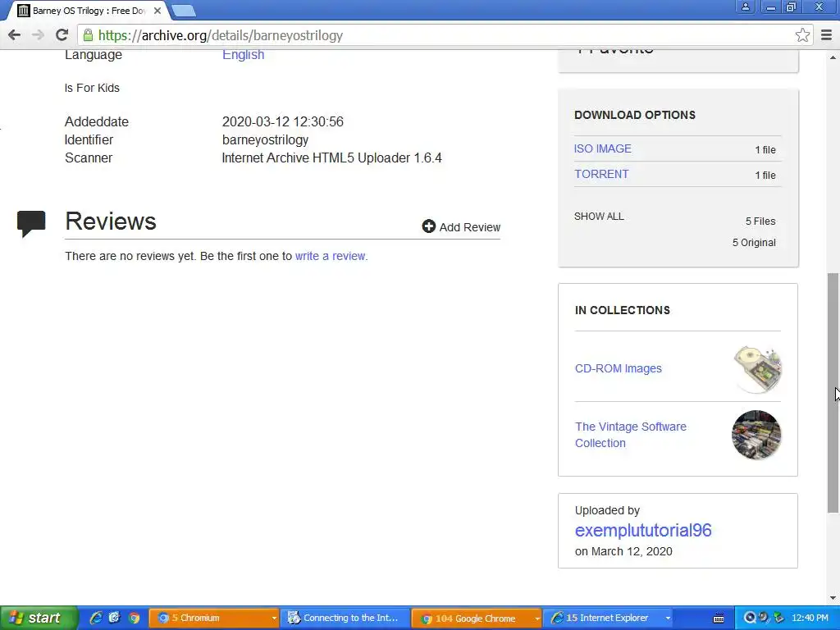
Task: Click the browser forward arrow
Action: [x=38, y=35]
